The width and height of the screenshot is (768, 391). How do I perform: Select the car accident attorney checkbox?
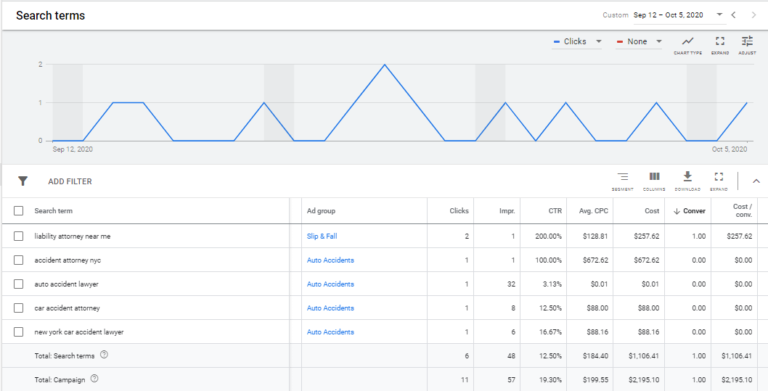pos(19,308)
